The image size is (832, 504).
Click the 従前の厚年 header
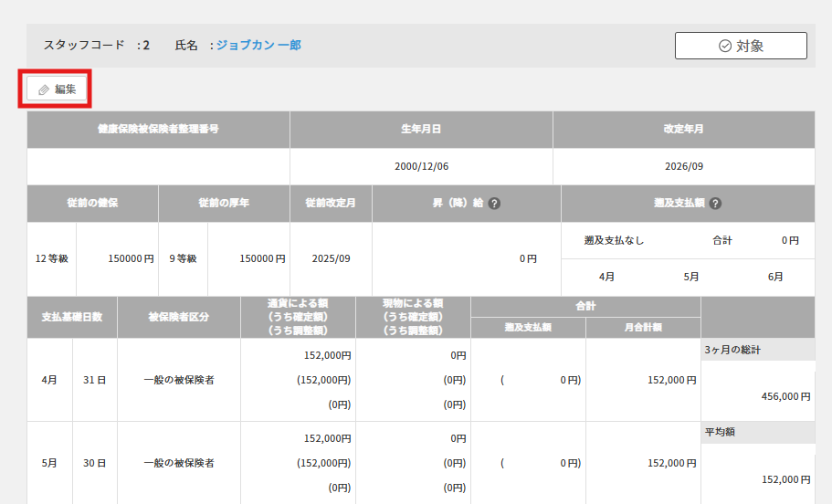(224, 204)
